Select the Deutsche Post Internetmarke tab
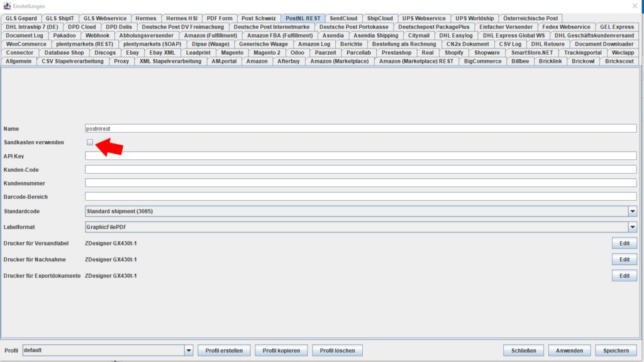The image size is (644, 362). pyautogui.click(x=272, y=27)
